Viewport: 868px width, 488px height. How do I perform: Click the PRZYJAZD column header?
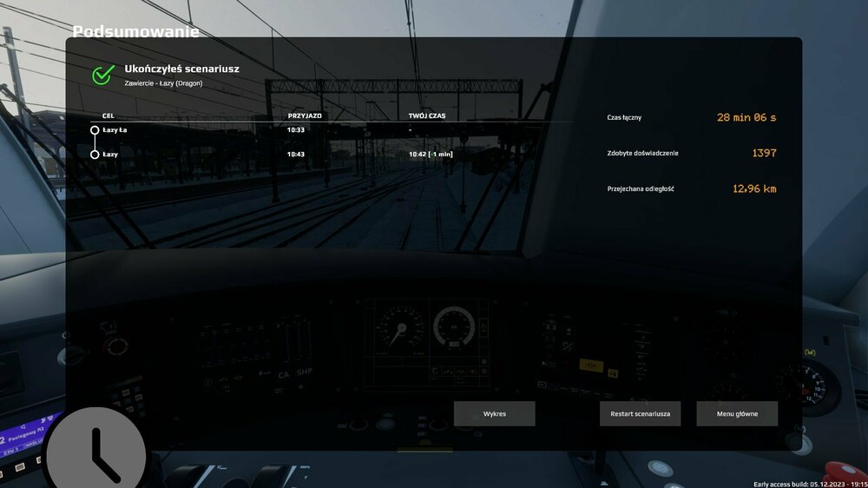tap(305, 115)
